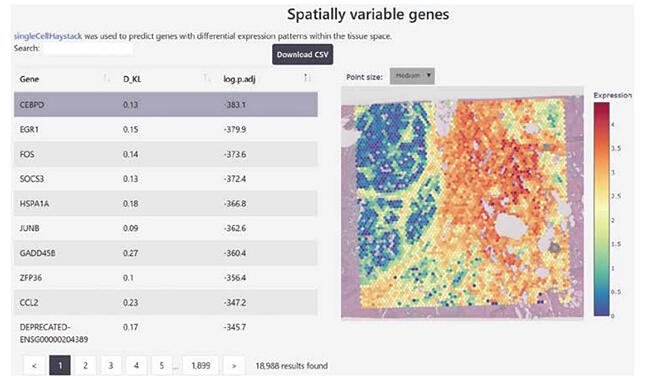The height and width of the screenshot is (380, 645).
Task: Click the Download CSV button
Action: click(302, 55)
